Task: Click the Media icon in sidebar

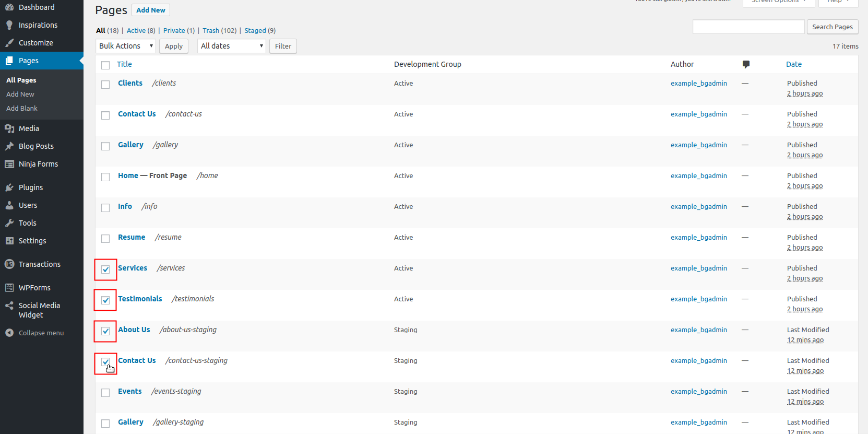Action: [9, 128]
